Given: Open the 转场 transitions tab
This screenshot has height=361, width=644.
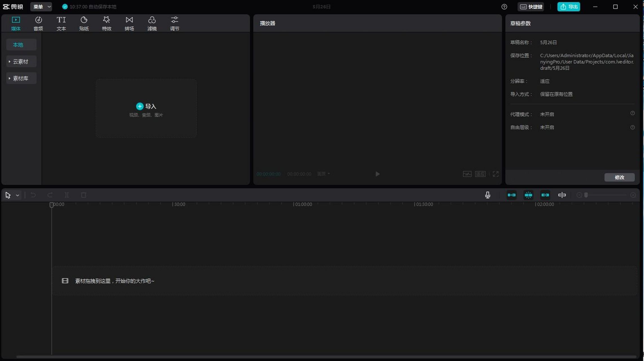Looking at the screenshot, I should 129,24.
